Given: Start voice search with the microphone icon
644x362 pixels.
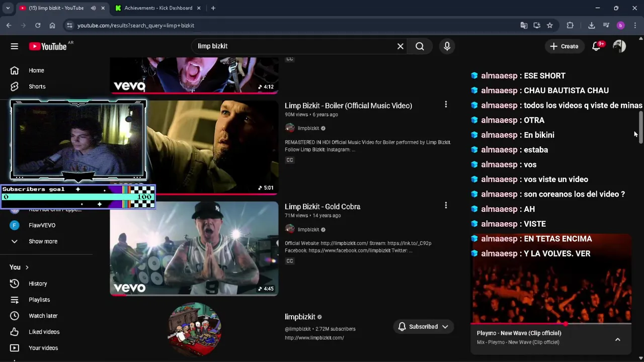Looking at the screenshot, I should tap(447, 46).
